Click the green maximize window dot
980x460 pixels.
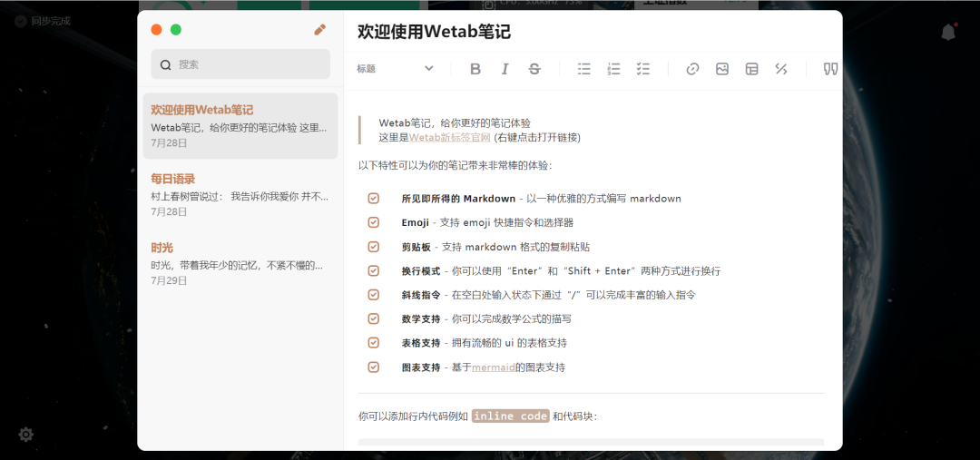pyautogui.click(x=176, y=29)
